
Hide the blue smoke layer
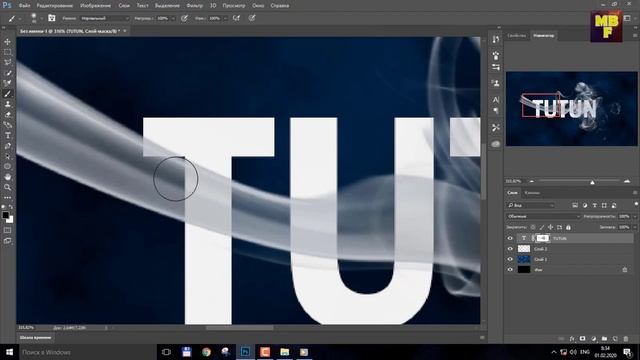tap(510, 259)
